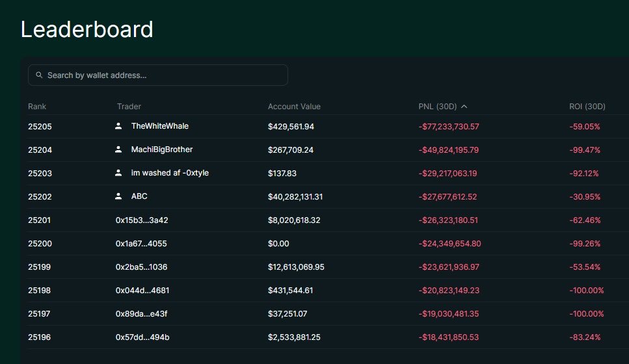Click ROI value -62.46%

click(x=585, y=220)
